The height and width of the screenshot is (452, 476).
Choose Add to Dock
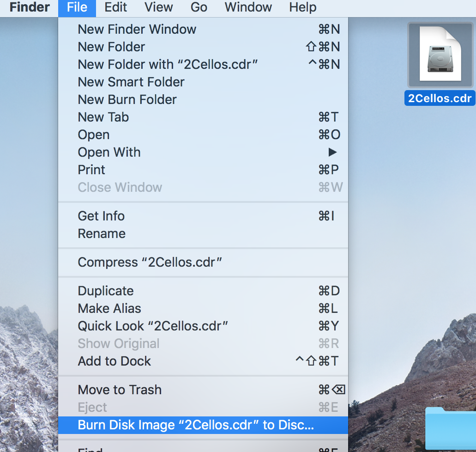coord(203,361)
